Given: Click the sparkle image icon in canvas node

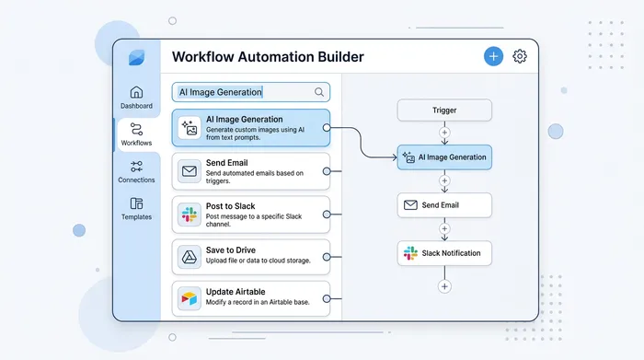Looking at the screenshot, I should point(408,157).
